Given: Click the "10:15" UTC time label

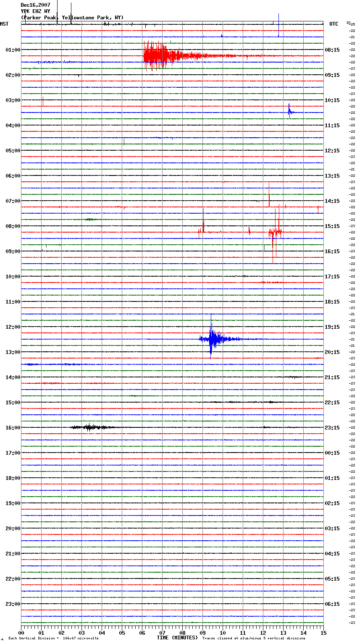Looking at the screenshot, I should [x=332, y=100].
